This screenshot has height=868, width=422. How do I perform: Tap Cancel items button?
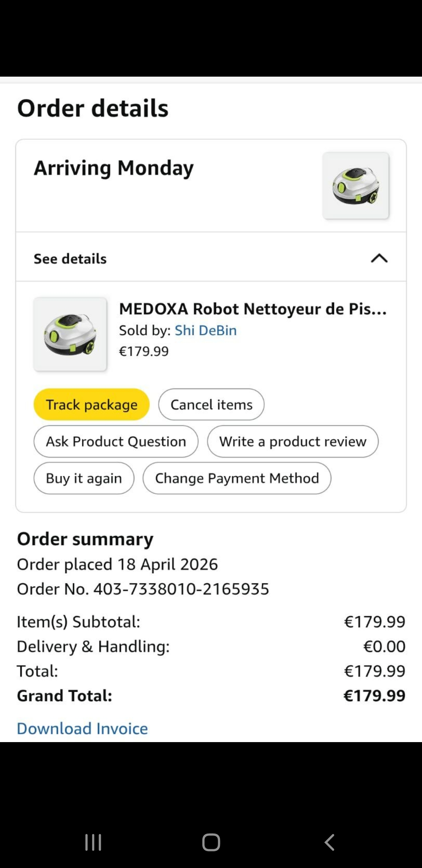coord(211,405)
